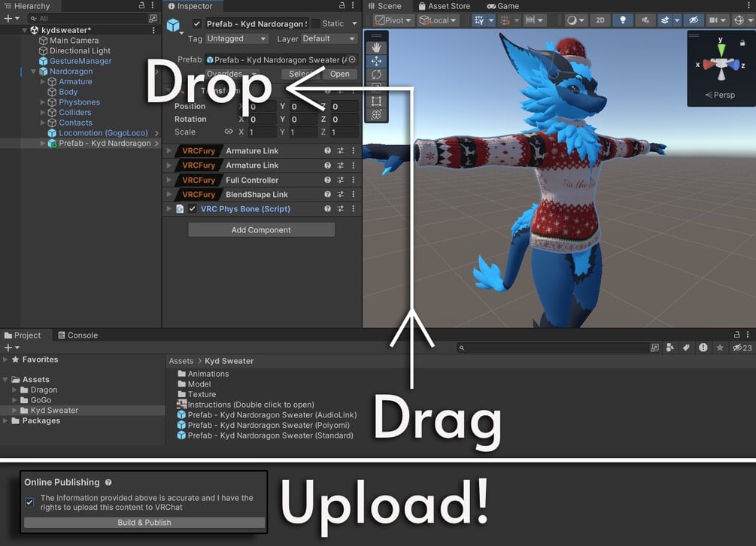Click the scene gizmo rotation lock icon
756x546 pixels.
click(x=742, y=42)
